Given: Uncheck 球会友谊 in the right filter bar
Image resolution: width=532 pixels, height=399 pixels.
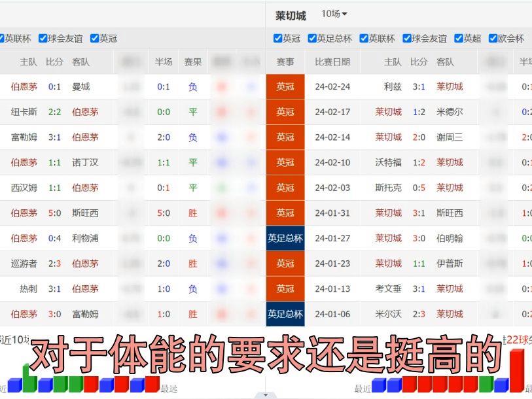Looking at the screenshot, I should pyautogui.click(x=406, y=38).
